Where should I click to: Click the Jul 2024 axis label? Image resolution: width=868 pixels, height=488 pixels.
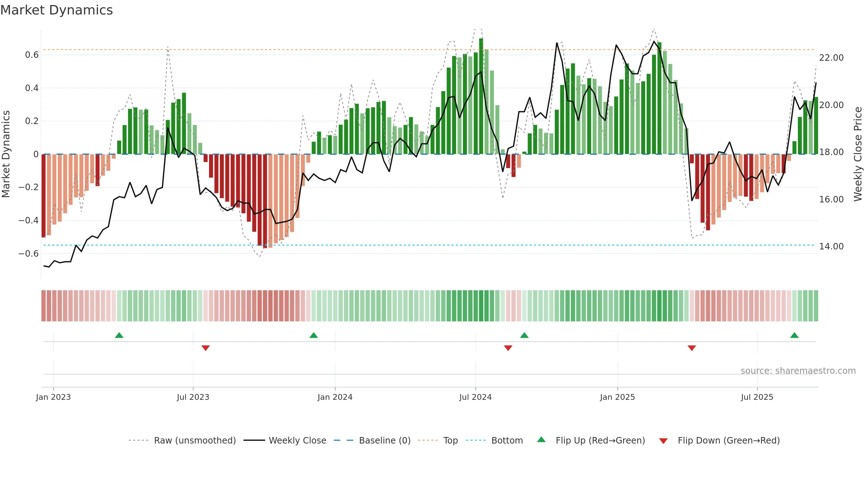[x=476, y=397]
